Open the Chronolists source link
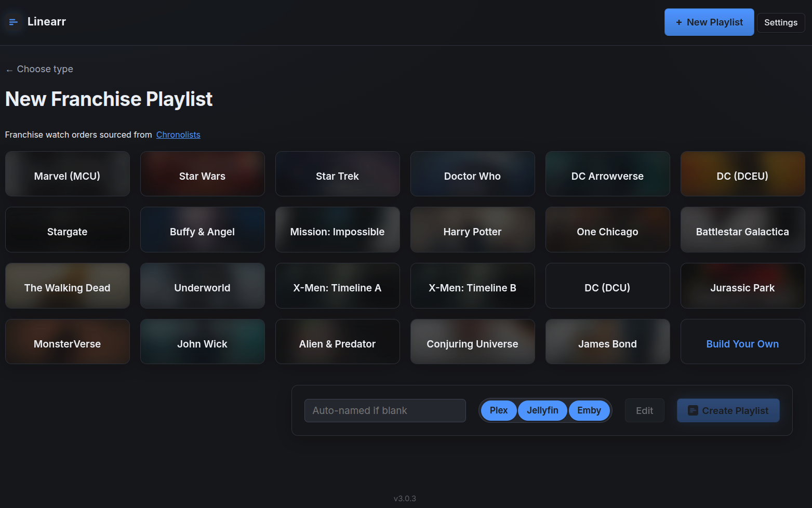 178,135
